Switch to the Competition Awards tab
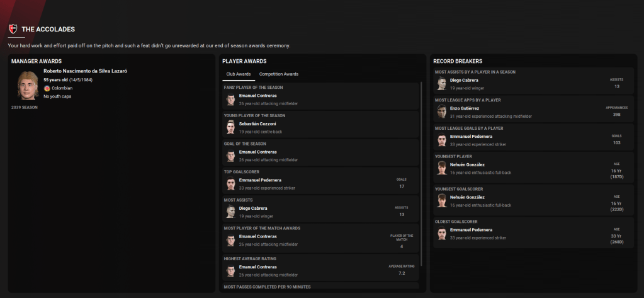This screenshot has height=298, width=644. click(x=278, y=74)
